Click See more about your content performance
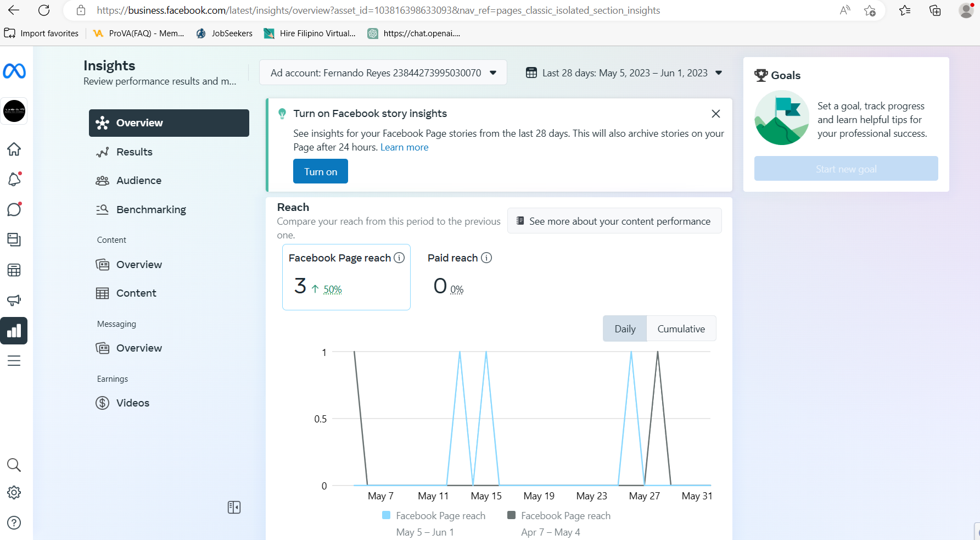980x540 pixels. [x=614, y=221]
